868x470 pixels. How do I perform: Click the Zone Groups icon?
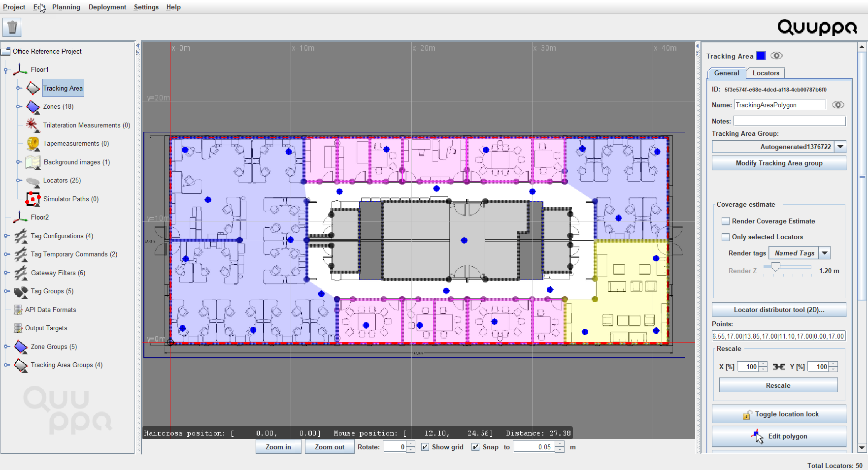21,346
